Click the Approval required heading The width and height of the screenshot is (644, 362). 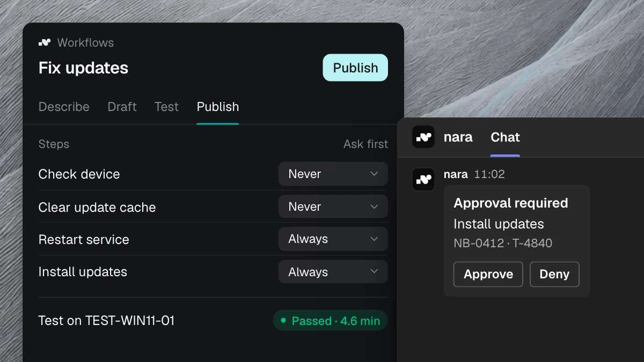[x=510, y=203]
